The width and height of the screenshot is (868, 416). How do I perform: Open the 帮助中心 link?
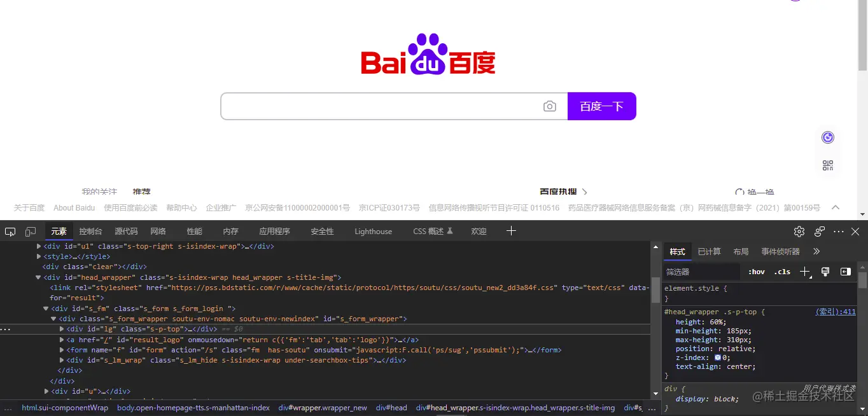click(x=181, y=207)
